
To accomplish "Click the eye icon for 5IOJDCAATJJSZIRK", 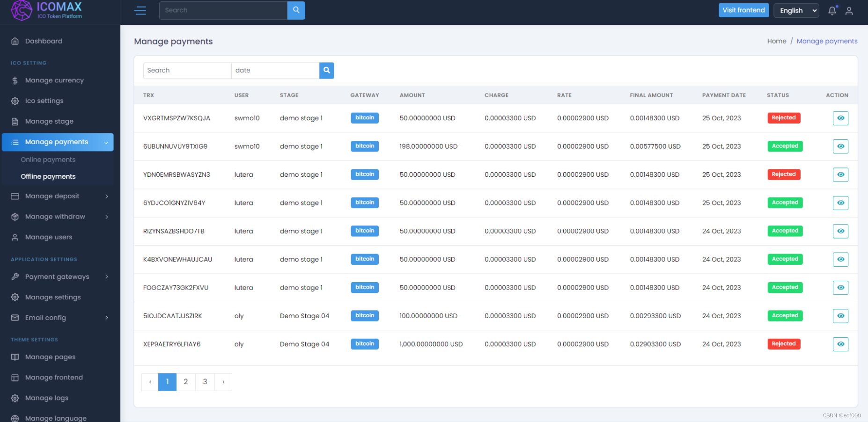I will [x=840, y=316].
